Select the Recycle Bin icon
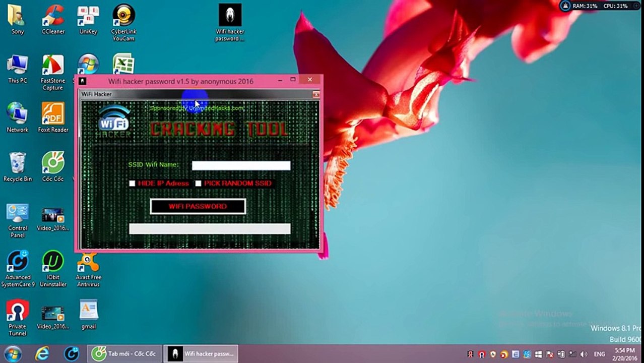Viewport: 644px width, 363px height. [18, 167]
